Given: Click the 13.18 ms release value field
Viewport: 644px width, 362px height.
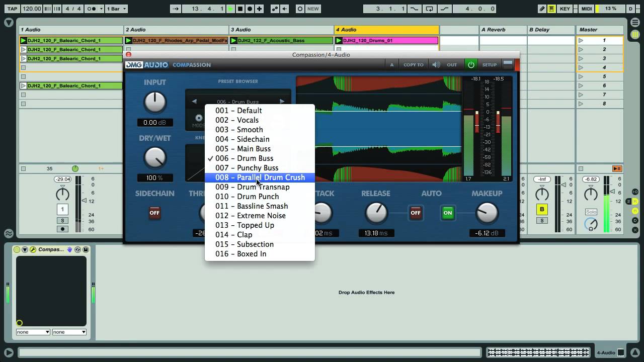Looking at the screenshot, I should point(376,233).
